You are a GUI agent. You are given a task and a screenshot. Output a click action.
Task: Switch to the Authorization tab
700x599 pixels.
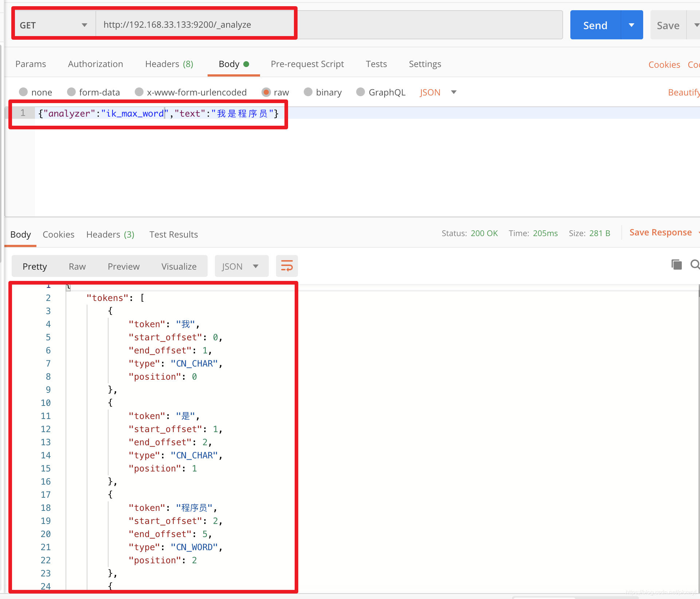[95, 64]
